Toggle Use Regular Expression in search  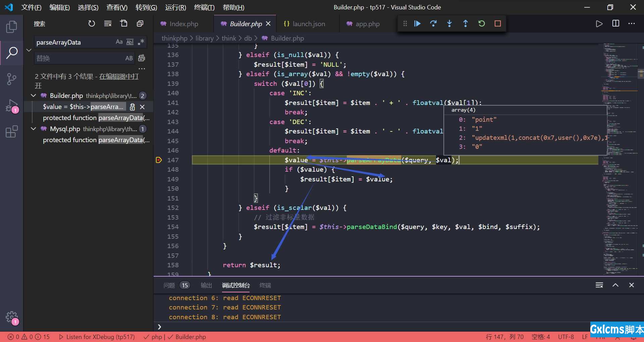141,42
